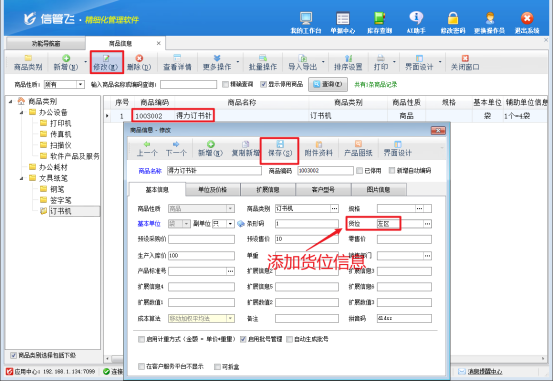
Task: Open the 附件资料 toolbar item
Action: (x=318, y=149)
